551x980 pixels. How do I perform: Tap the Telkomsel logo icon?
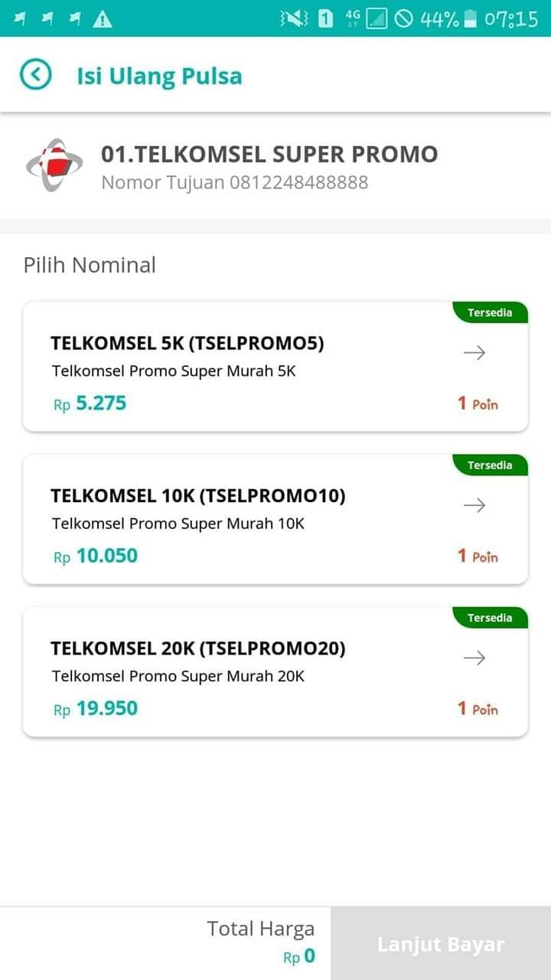(54, 165)
